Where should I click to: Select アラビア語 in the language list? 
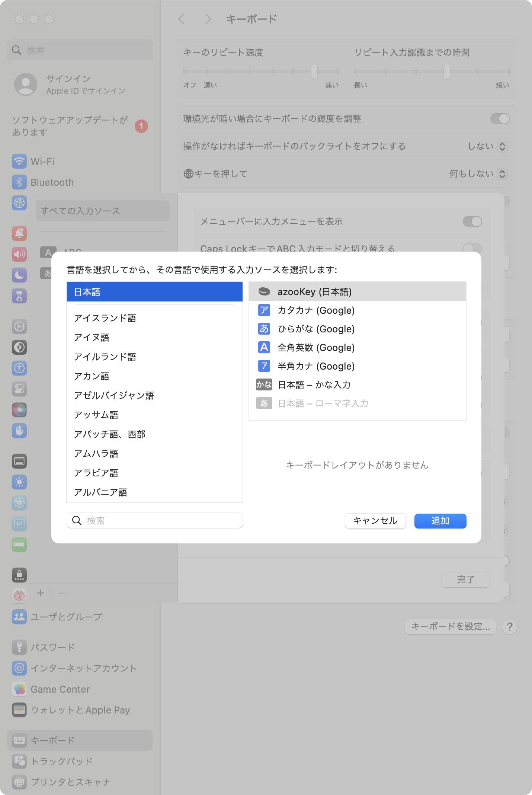pyautogui.click(x=155, y=473)
